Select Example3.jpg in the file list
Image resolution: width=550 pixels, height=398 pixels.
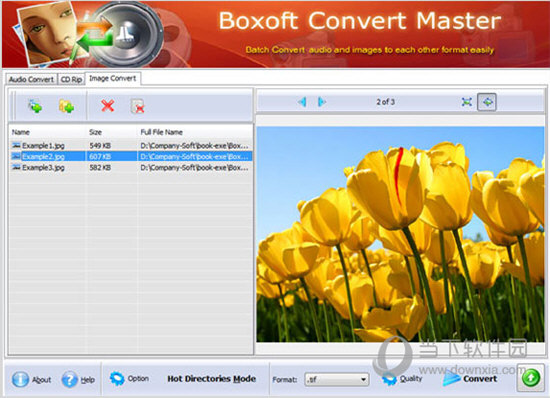(x=43, y=168)
